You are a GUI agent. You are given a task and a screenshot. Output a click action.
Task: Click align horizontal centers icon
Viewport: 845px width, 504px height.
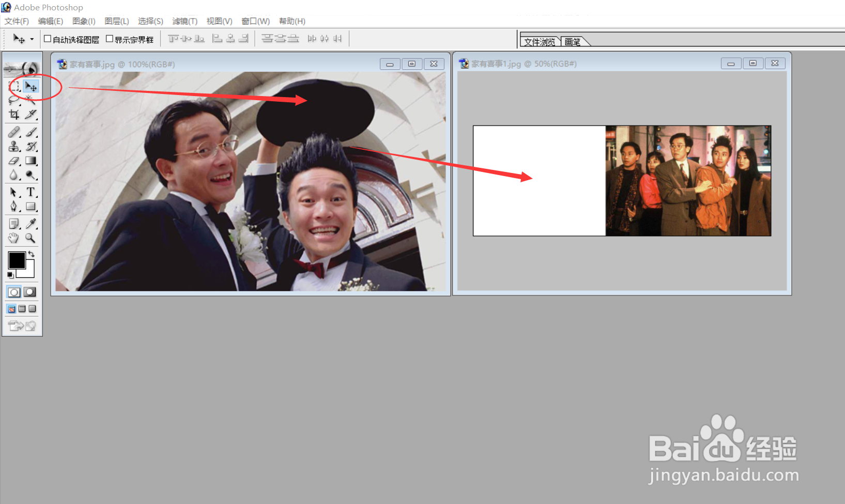point(231,39)
